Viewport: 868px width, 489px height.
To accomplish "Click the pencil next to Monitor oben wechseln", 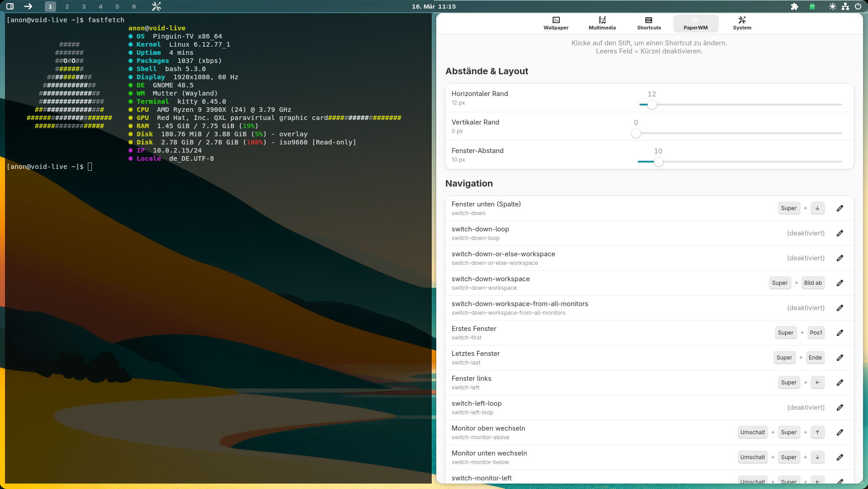I will coord(839,432).
